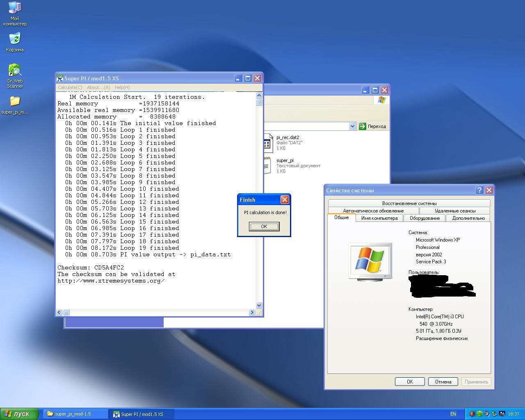Click Super PI vertical scrollbar up arrow
This screenshot has width=525, height=420.
[259, 96]
